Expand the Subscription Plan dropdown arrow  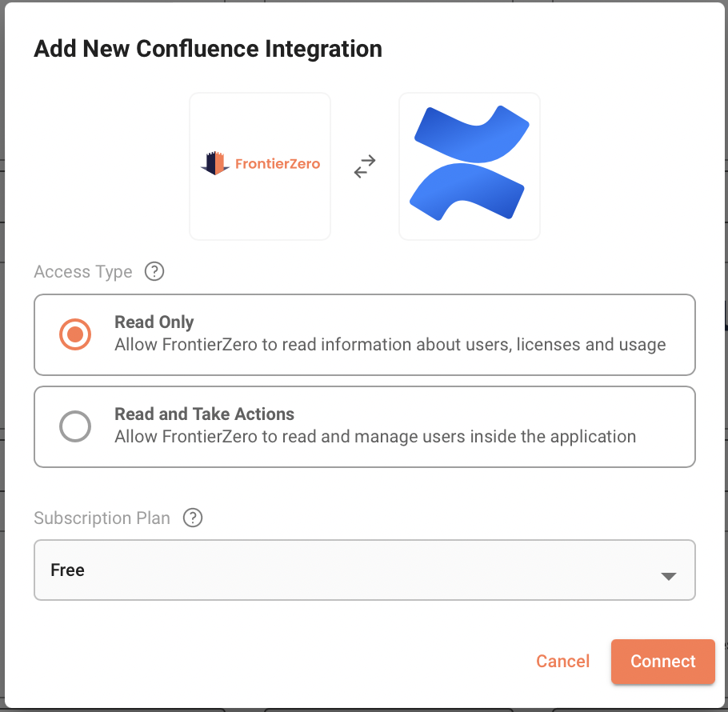pos(669,576)
